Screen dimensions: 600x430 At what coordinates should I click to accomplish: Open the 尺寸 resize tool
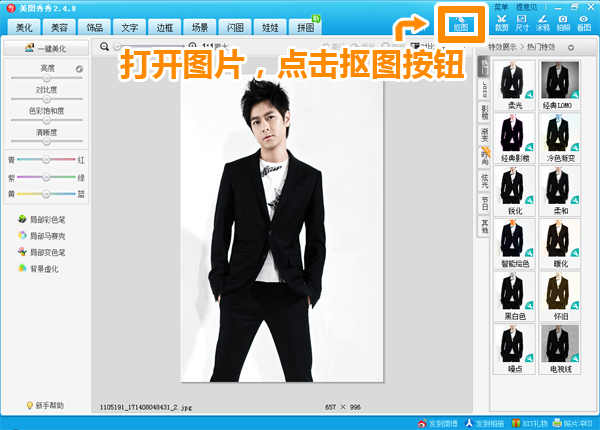click(x=522, y=23)
